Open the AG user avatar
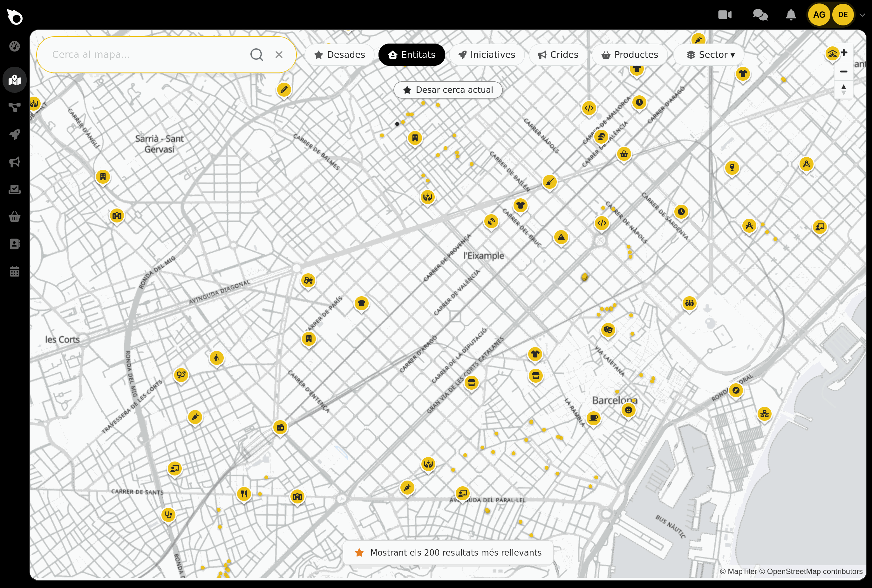This screenshot has width=872, height=588. tap(819, 15)
